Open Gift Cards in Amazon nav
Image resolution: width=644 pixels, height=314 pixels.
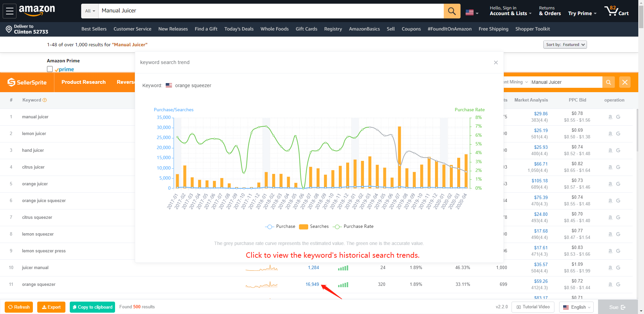pos(307,29)
